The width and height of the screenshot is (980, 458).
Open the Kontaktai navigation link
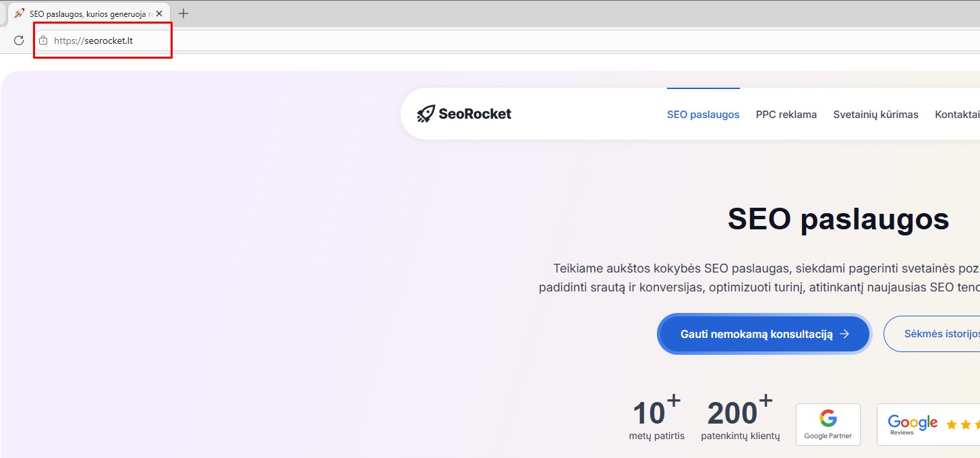tap(956, 115)
